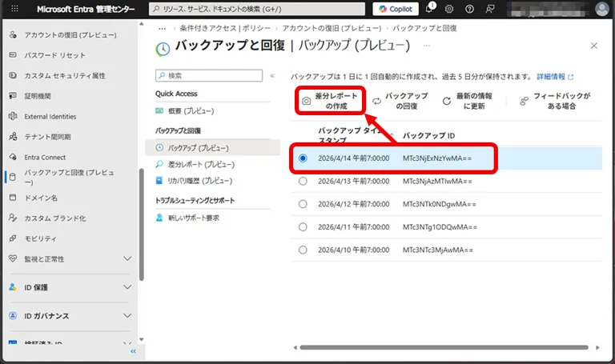Click timestamp 2026/4/12 午前7:00:00
Viewport: 615px width, 364px height.
tap(353, 204)
